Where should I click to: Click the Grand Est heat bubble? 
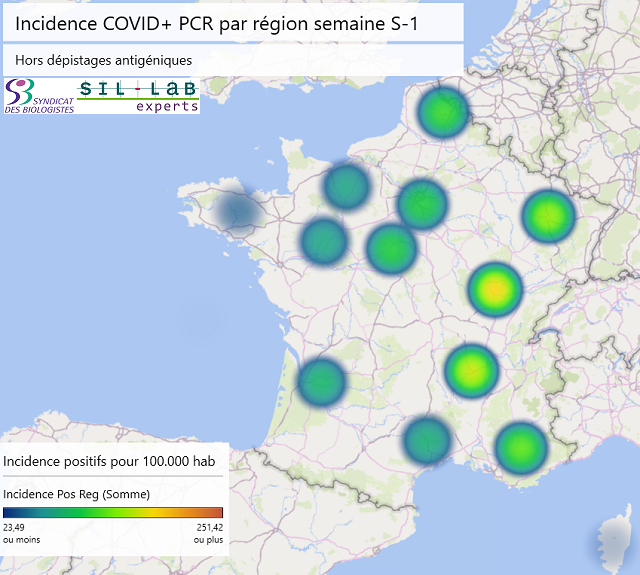(549, 216)
